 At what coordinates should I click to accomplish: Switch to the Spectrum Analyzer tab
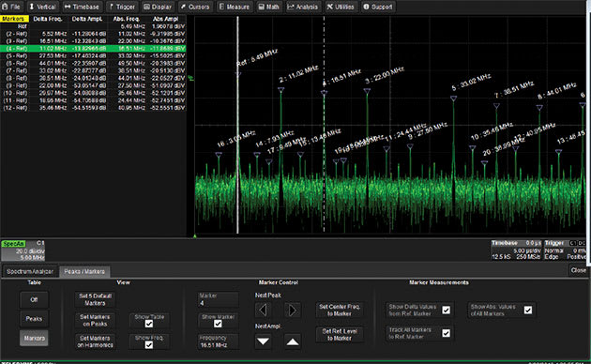point(30,271)
